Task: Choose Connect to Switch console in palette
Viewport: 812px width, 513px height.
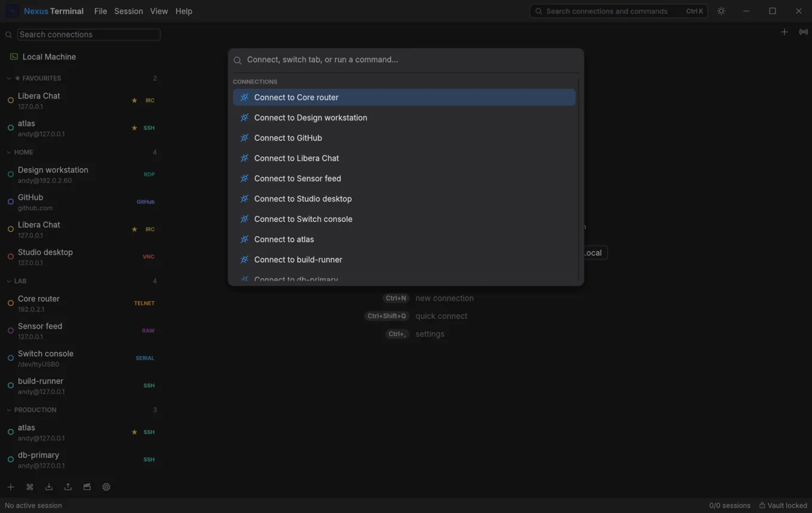Action: tap(404, 219)
